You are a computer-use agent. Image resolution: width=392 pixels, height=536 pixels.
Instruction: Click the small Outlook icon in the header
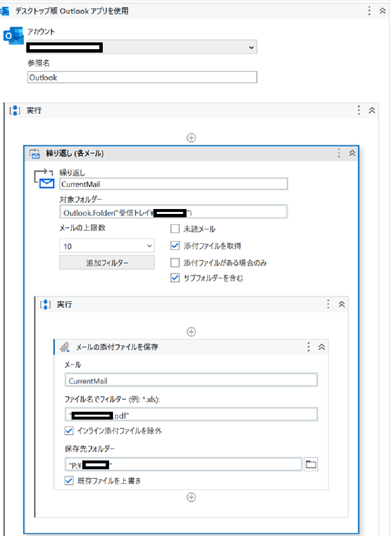point(5,10)
